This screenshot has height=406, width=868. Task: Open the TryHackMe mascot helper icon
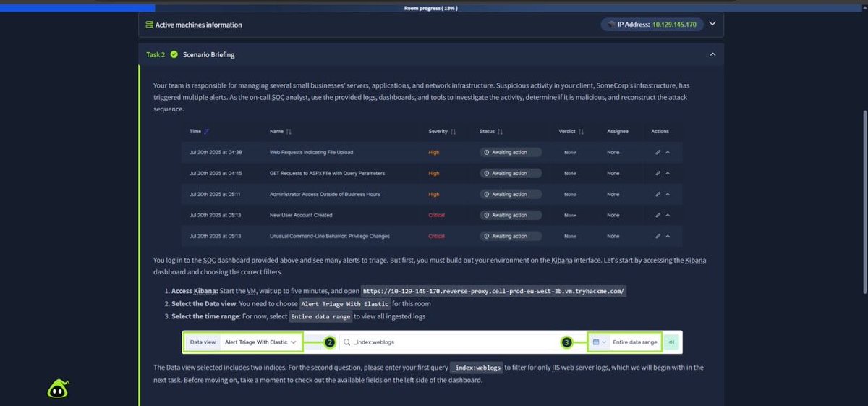point(58,389)
